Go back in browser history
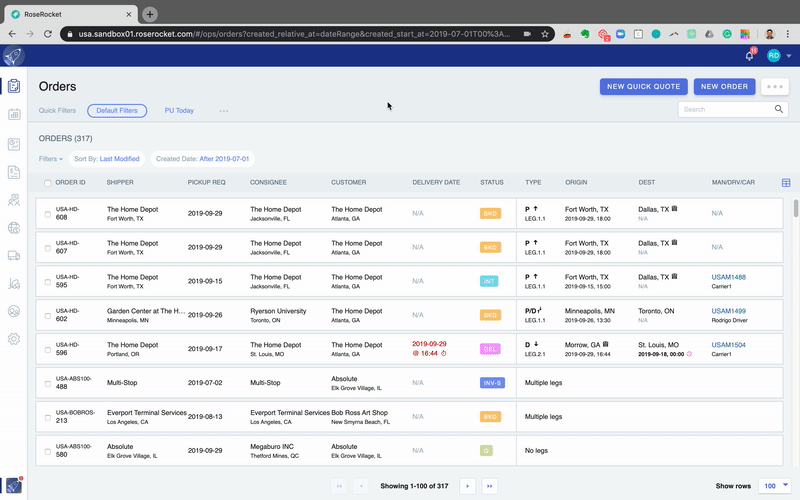This screenshot has width=800, height=500. click(x=12, y=34)
